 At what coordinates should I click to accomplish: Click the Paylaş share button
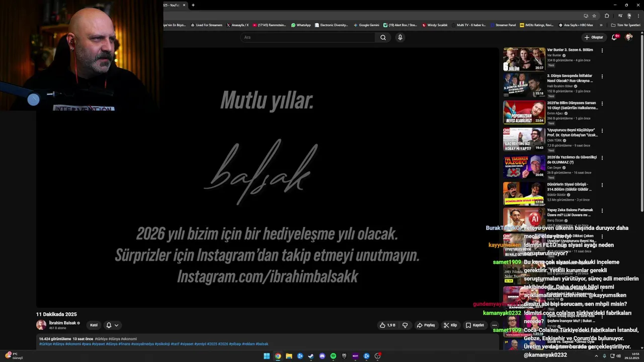pyautogui.click(x=426, y=325)
